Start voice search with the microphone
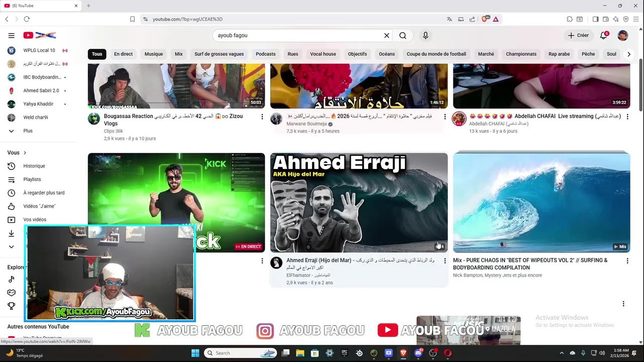The height and width of the screenshot is (362, 644). tap(426, 36)
